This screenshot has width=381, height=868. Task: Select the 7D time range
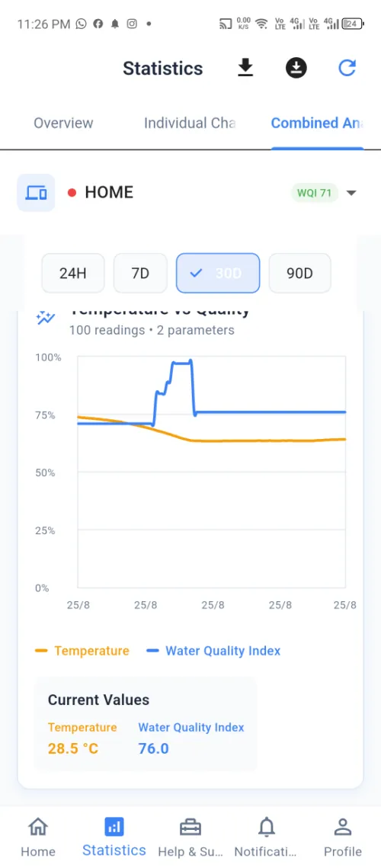click(140, 273)
